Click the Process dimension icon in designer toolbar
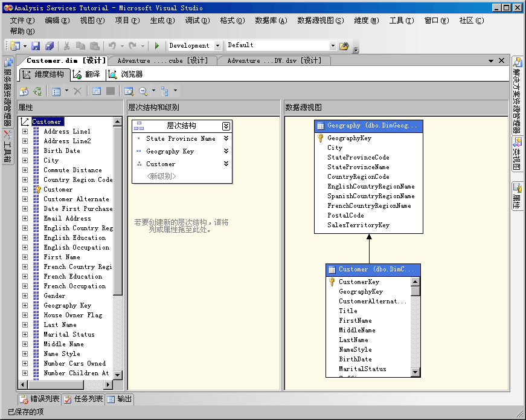 pos(24,91)
